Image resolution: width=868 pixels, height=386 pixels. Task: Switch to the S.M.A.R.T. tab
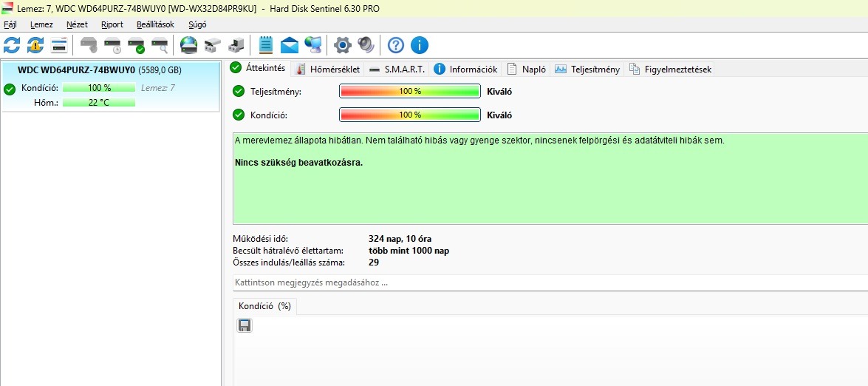(397, 70)
